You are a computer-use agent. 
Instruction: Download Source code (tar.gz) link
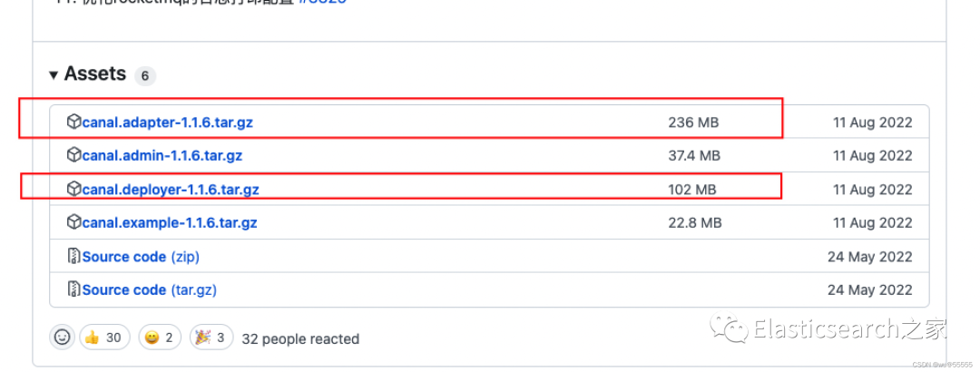pyautogui.click(x=149, y=290)
